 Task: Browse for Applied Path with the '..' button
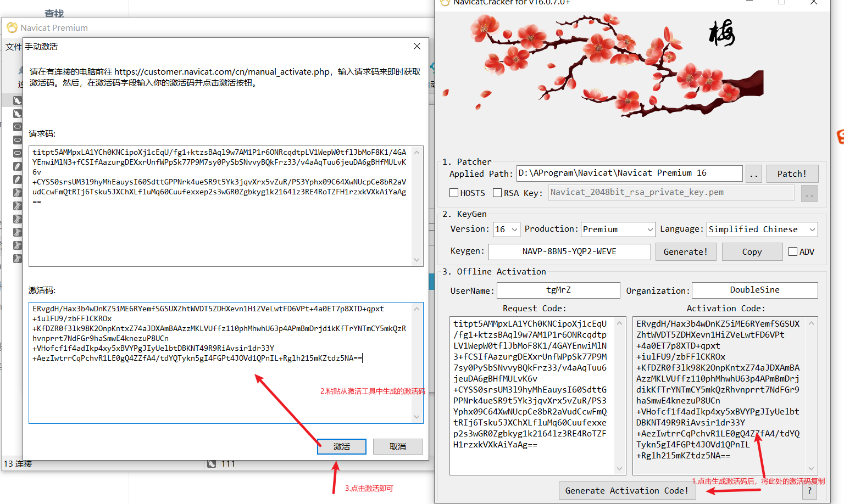click(x=754, y=173)
